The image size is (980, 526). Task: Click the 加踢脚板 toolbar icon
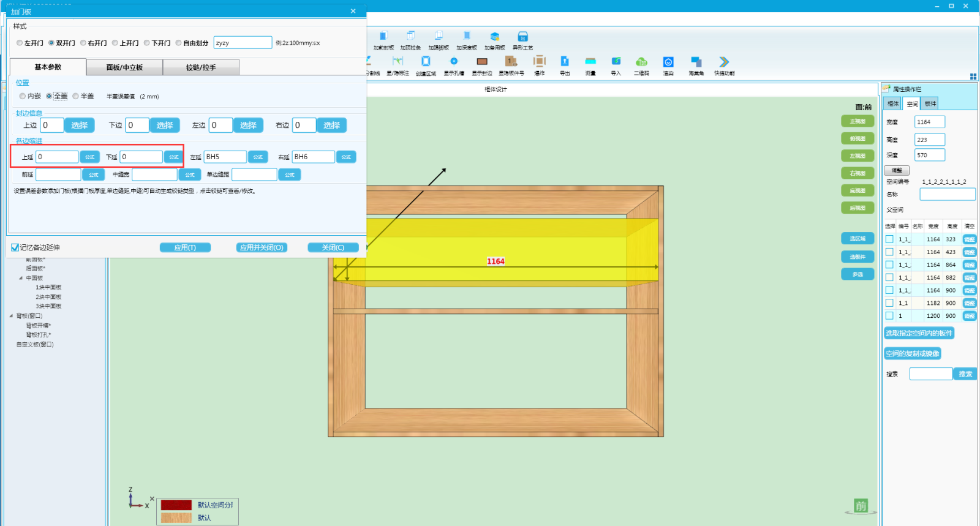coord(439,36)
